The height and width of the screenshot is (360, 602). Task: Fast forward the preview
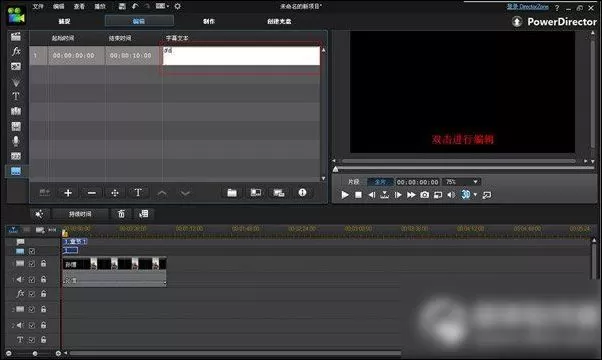click(411, 195)
